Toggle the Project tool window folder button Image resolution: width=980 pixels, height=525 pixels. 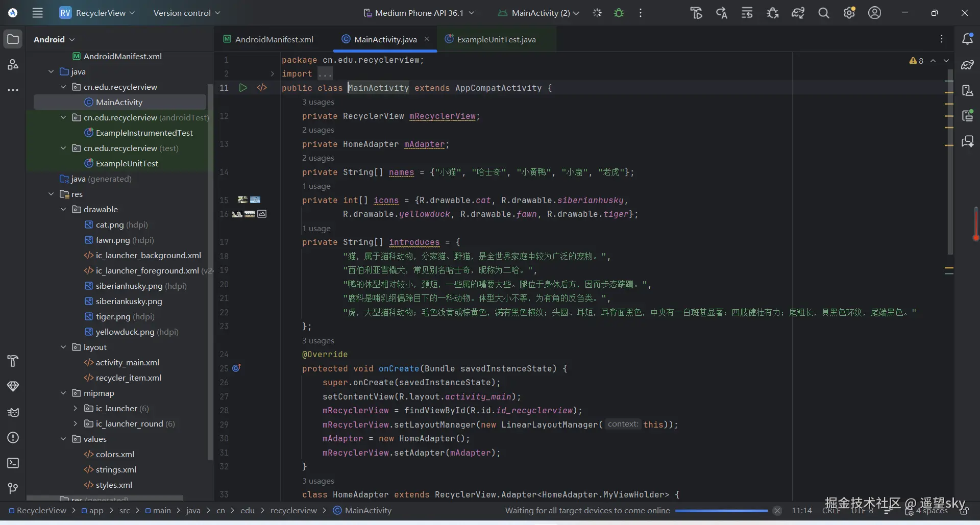tap(13, 39)
